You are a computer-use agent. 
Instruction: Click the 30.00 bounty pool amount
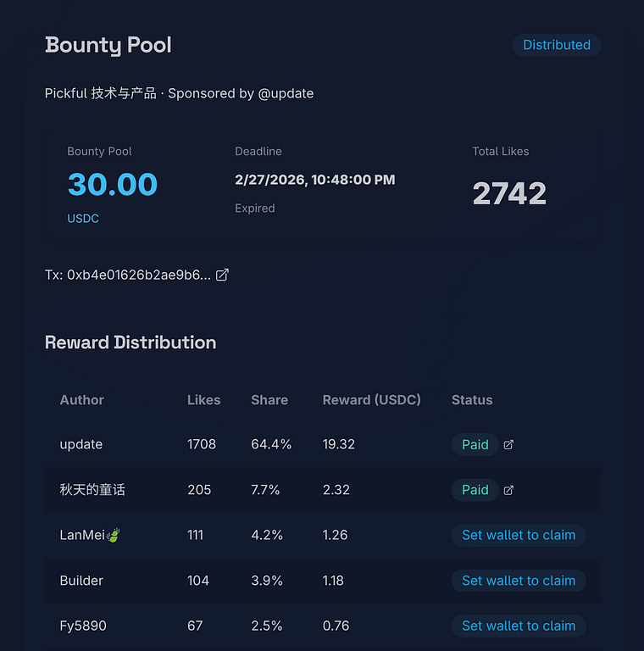pyautogui.click(x=113, y=184)
